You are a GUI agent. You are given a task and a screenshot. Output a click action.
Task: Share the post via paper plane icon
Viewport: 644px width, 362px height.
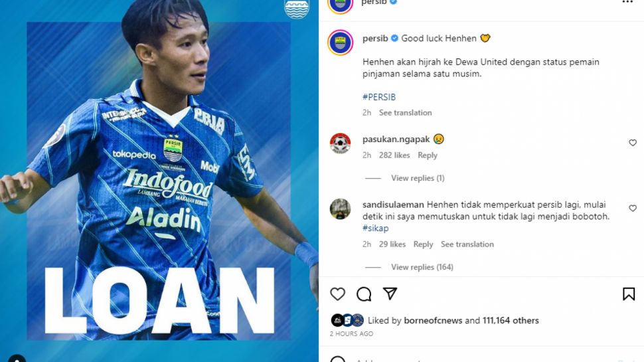(390, 294)
